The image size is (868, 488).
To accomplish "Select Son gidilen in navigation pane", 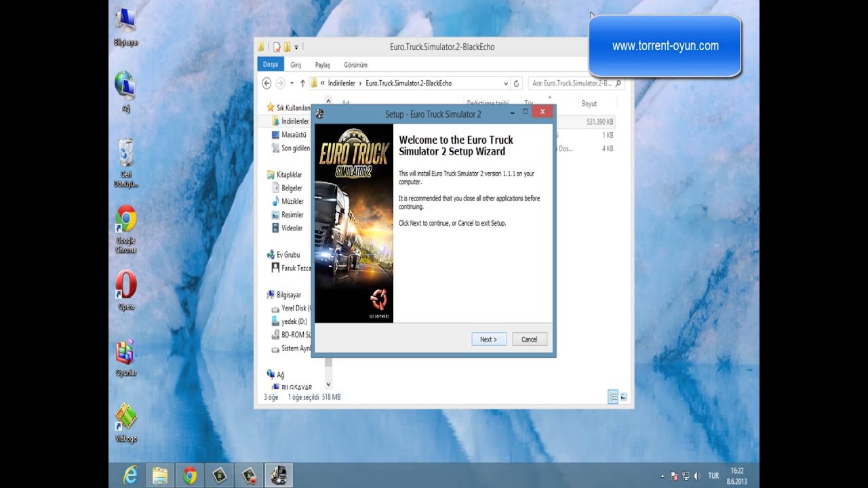I will click(x=290, y=148).
